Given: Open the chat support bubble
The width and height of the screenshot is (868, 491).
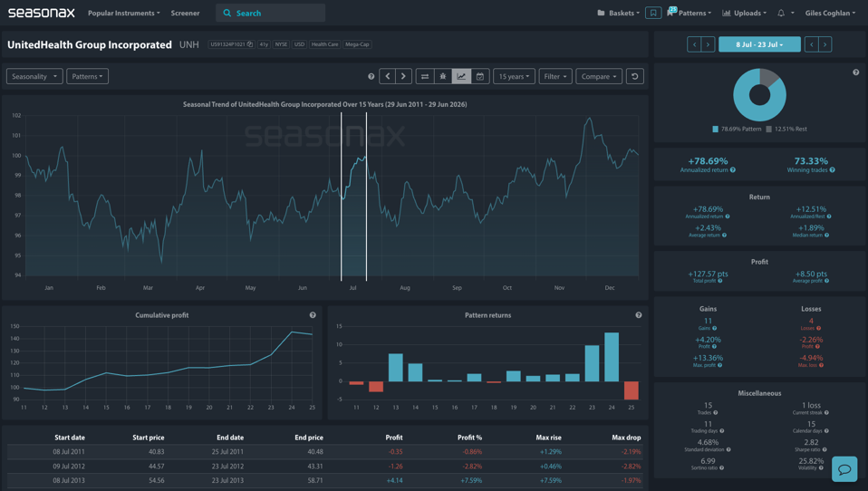Looking at the screenshot, I should coord(844,469).
